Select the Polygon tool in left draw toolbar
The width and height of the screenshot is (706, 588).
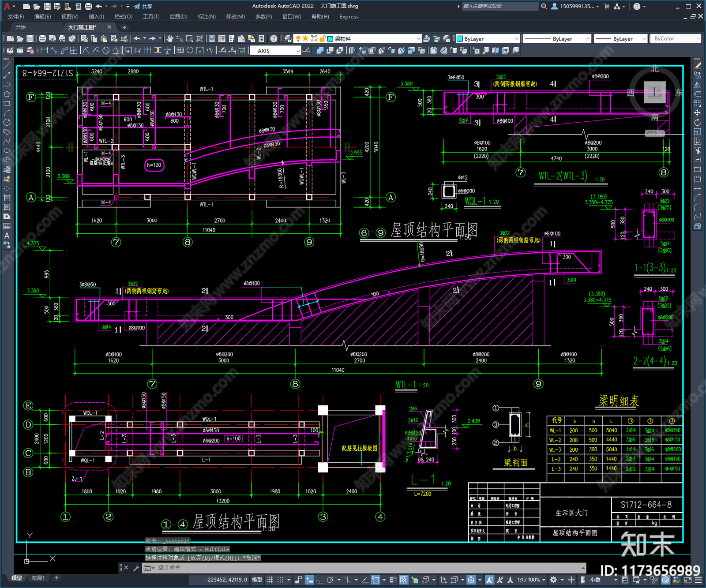[7, 94]
